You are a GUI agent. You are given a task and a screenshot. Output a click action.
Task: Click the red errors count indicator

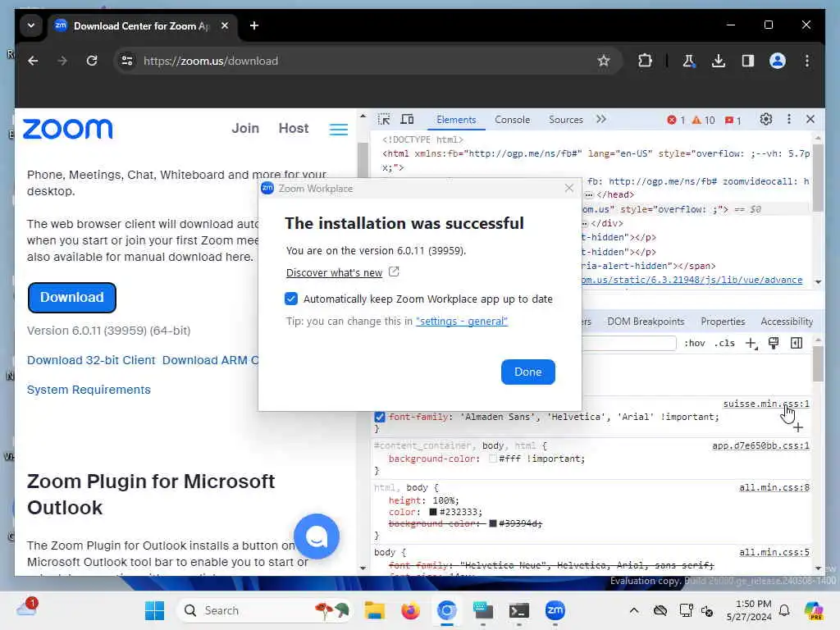pos(676,120)
